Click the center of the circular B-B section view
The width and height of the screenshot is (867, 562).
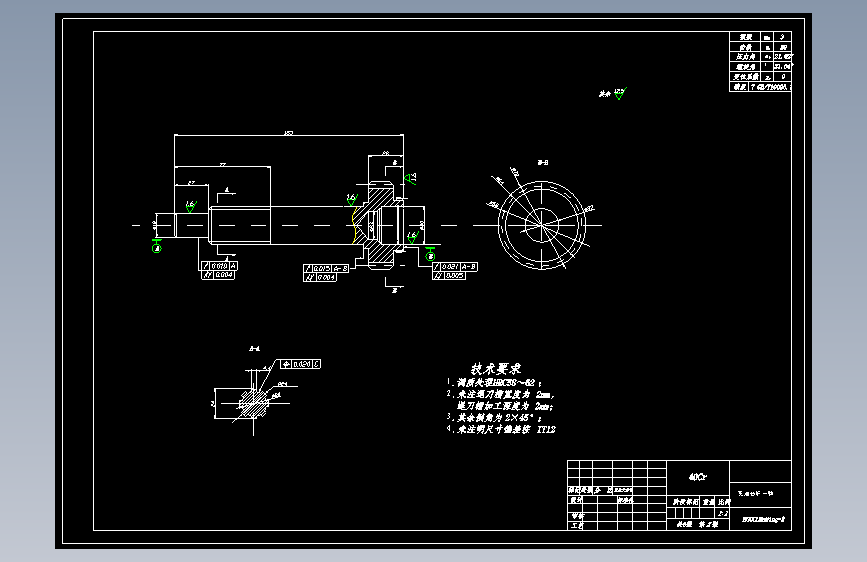pyautogui.click(x=541, y=225)
